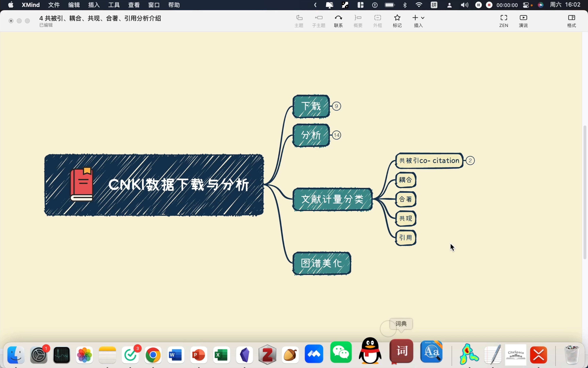Add a subtopic with 子主题 button
This screenshot has height=368, width=588.
pos(318,21)
